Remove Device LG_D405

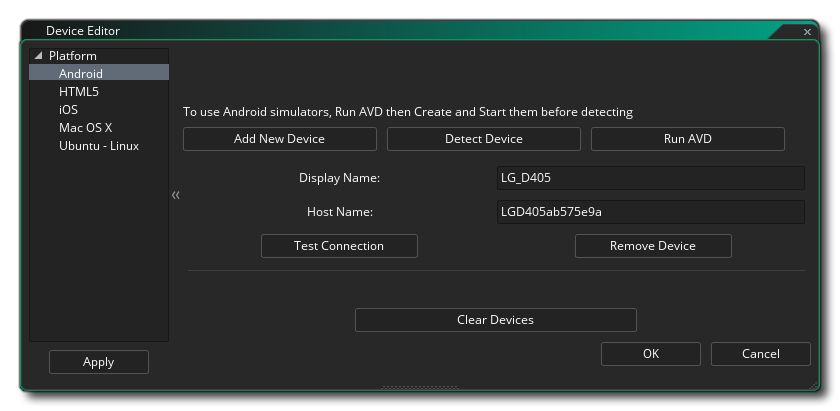tap(653, 246)
